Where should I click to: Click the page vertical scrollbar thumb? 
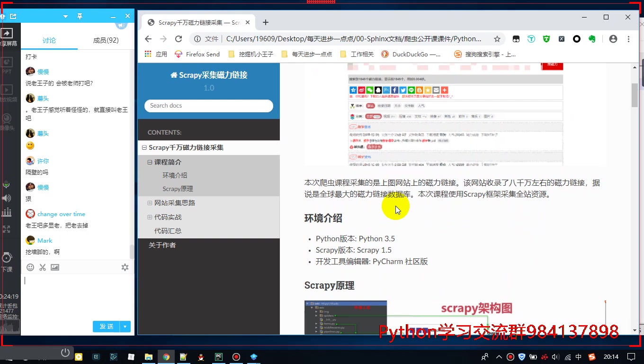635,95
